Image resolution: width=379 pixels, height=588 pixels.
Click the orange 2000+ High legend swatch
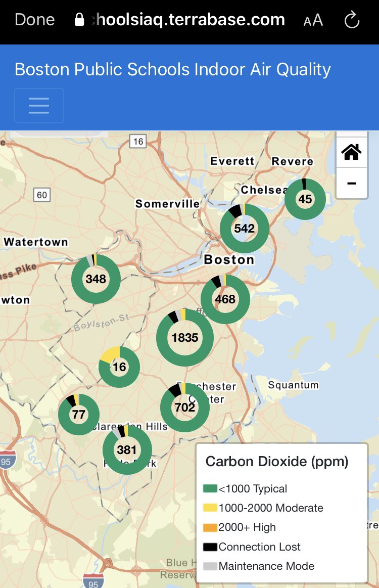pyautogui.click(x=210, y=527)
